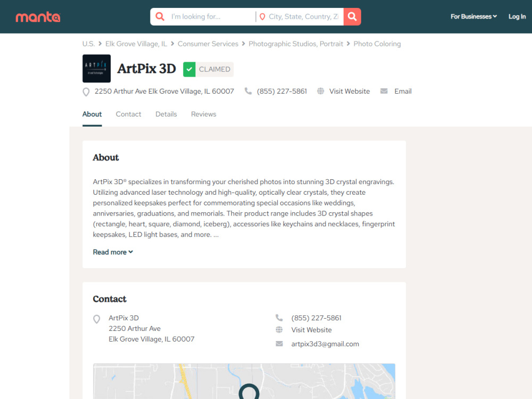Image resolution: width=532 pixels, height=399 pixels.
Task: Open the For Businesses dropdown
Action: (x=473, y=16)
